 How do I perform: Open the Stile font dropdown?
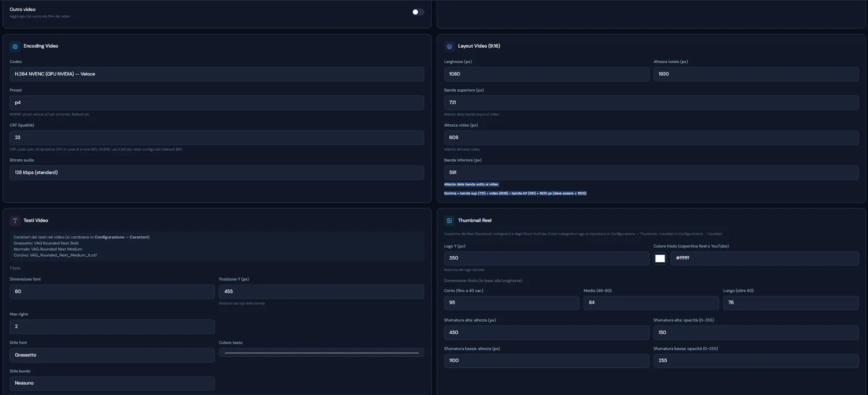112,355
